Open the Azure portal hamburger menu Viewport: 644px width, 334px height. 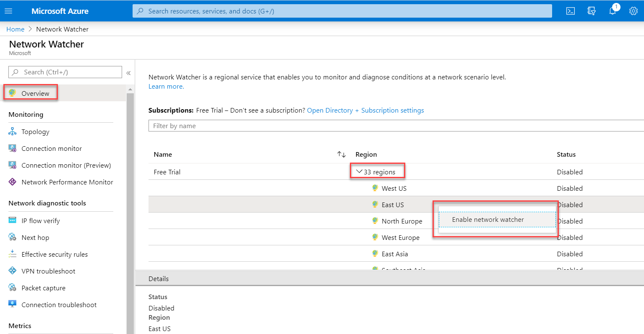point(8,11)
